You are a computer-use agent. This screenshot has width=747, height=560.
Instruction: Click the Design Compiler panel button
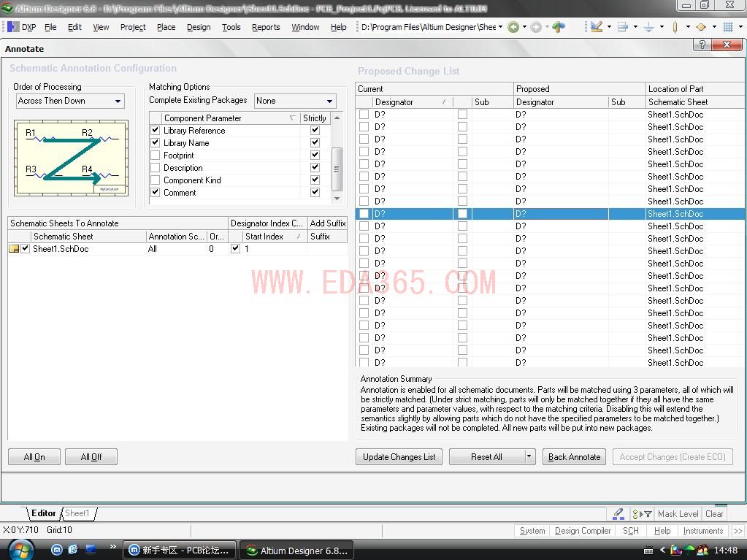[x=583, y=531]
